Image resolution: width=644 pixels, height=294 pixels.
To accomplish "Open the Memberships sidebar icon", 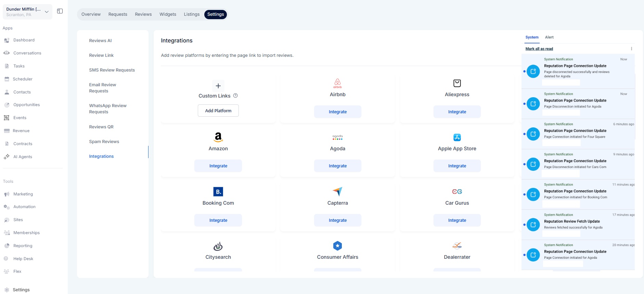I will click(7, 233).
